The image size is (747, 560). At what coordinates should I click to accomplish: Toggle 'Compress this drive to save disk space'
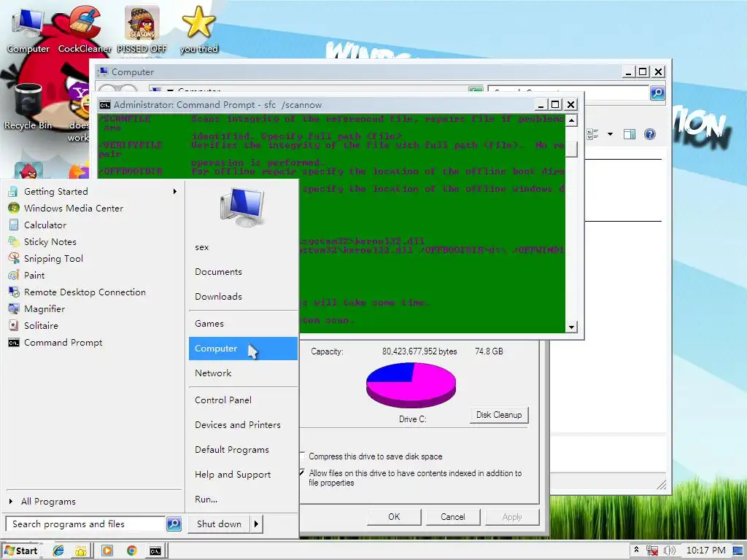[x=372, y=456]
